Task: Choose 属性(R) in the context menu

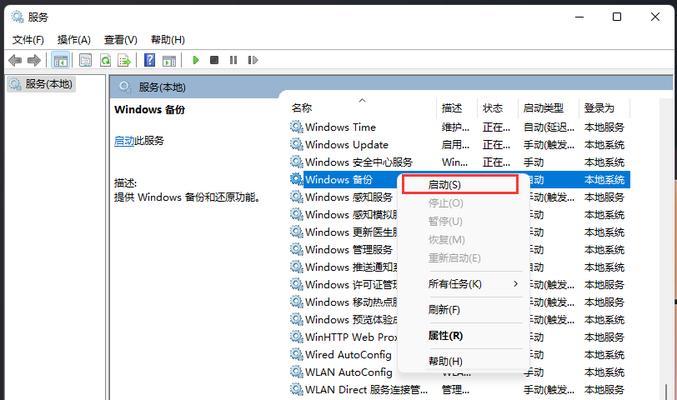Action: pyautogui.click(x=445, y=336)
